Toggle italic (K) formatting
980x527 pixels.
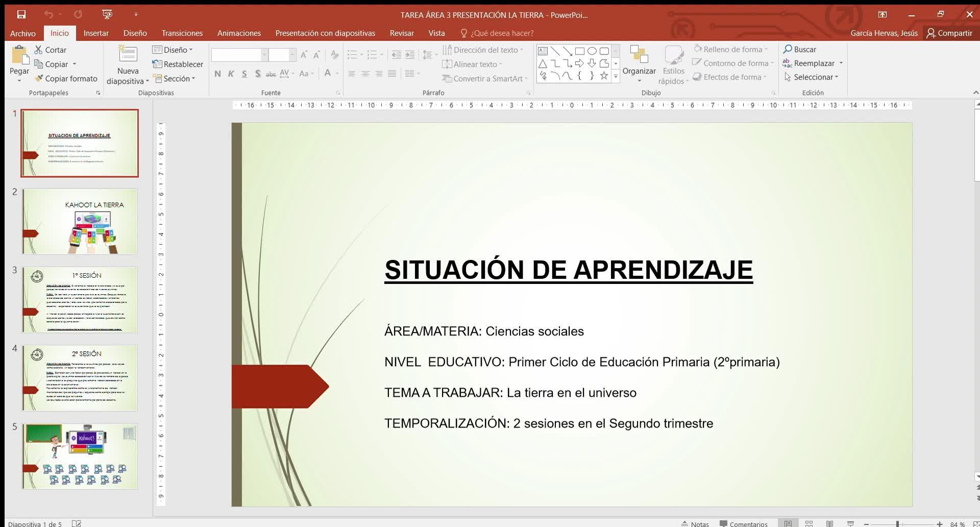pos(231,74)
